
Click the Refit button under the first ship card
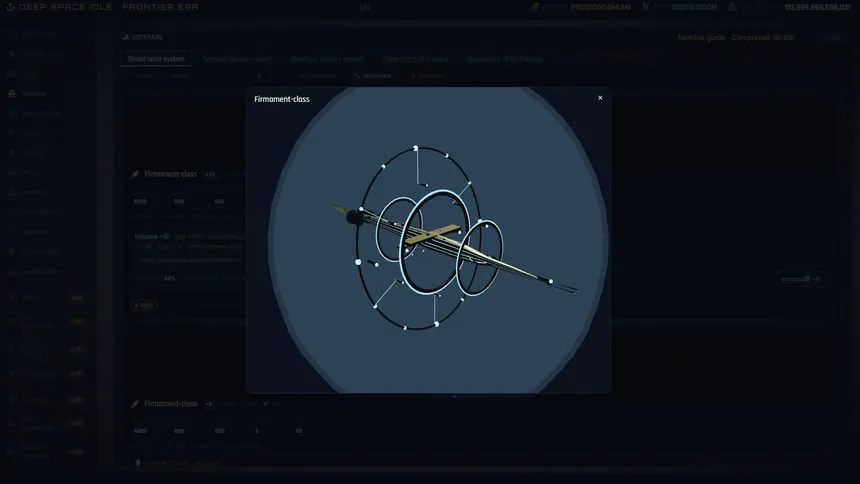click(144, 305)
